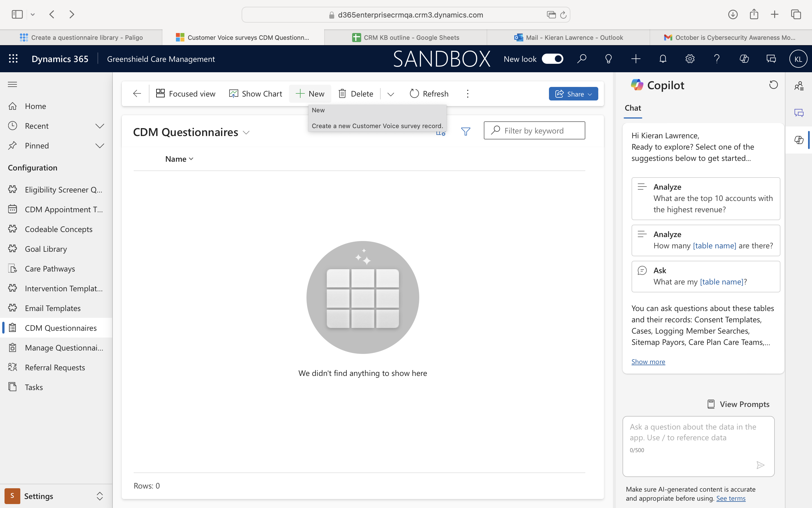
Task: Open the KL user account menu
Action: tap(798, 59)
